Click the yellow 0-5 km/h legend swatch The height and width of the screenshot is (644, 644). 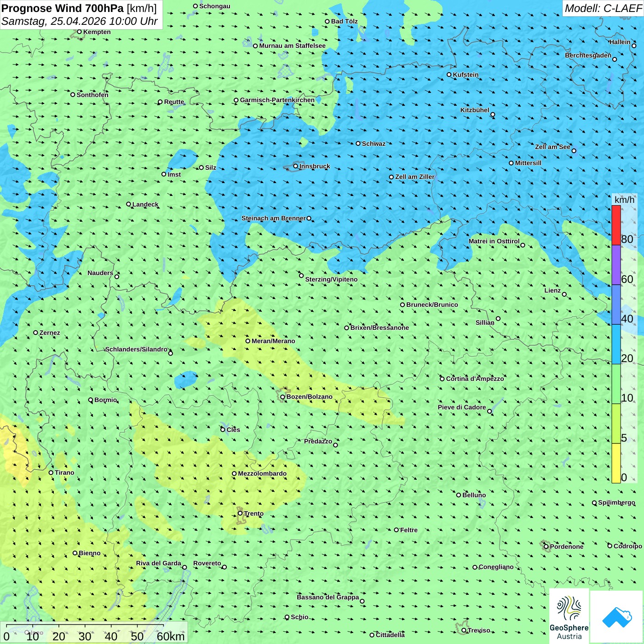(x=616, y=463)
